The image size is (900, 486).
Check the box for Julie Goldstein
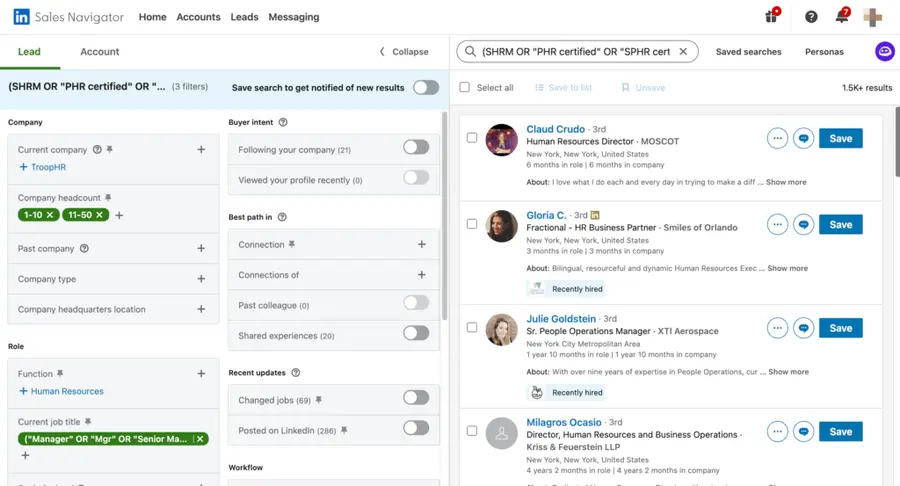472,327
